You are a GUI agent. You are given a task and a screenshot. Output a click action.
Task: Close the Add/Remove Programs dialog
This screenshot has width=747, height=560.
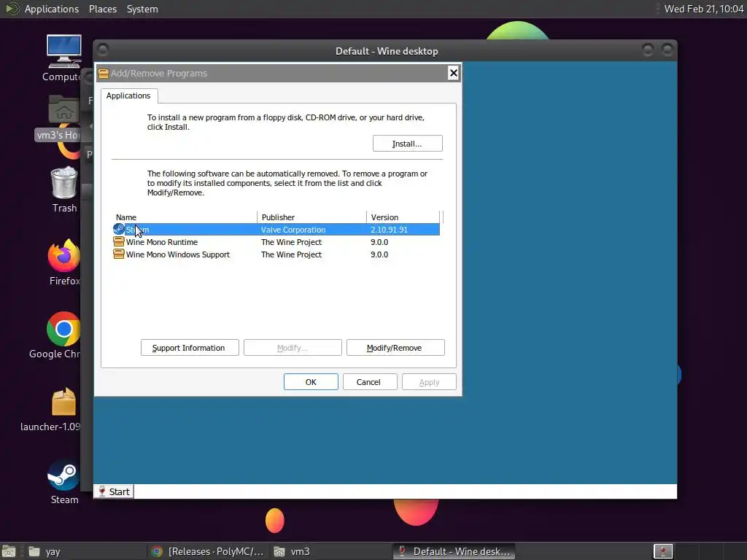(x=454, y=73)
